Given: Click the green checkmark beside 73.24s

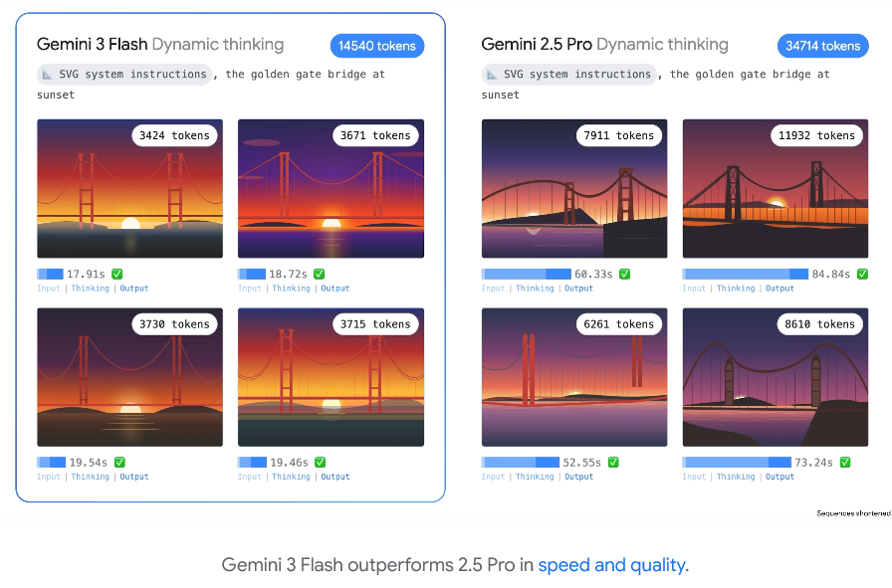Looking at the screenshot, I should [845, 463].
